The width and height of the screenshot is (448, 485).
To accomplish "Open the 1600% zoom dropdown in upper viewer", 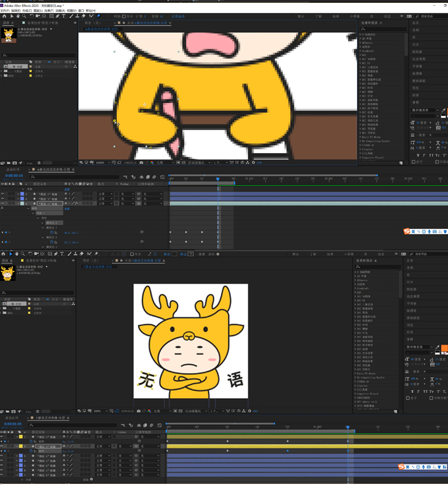I will [x=102, y=162].
